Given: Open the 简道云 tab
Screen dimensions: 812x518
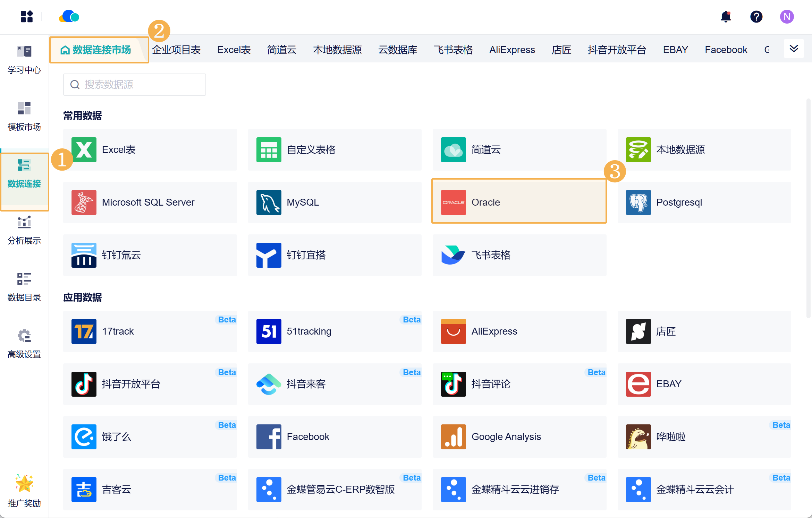Looking at the screenshot, I should (x=282, y=50).
